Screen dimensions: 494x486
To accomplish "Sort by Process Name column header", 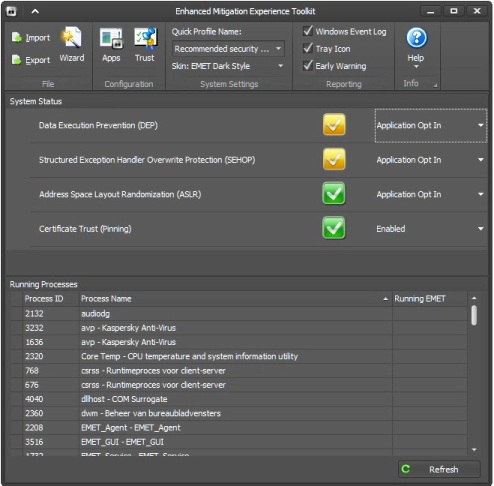I will [235, 299].
